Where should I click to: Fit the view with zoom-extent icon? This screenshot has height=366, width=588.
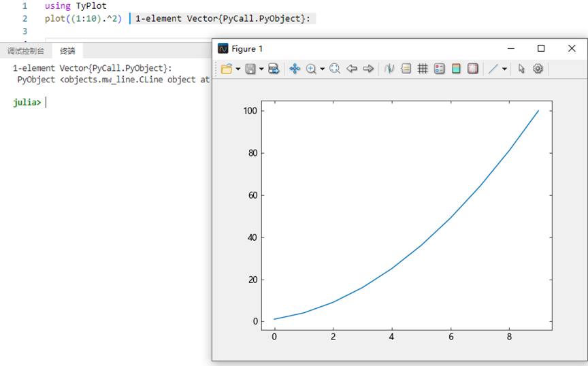pos(335,69)
